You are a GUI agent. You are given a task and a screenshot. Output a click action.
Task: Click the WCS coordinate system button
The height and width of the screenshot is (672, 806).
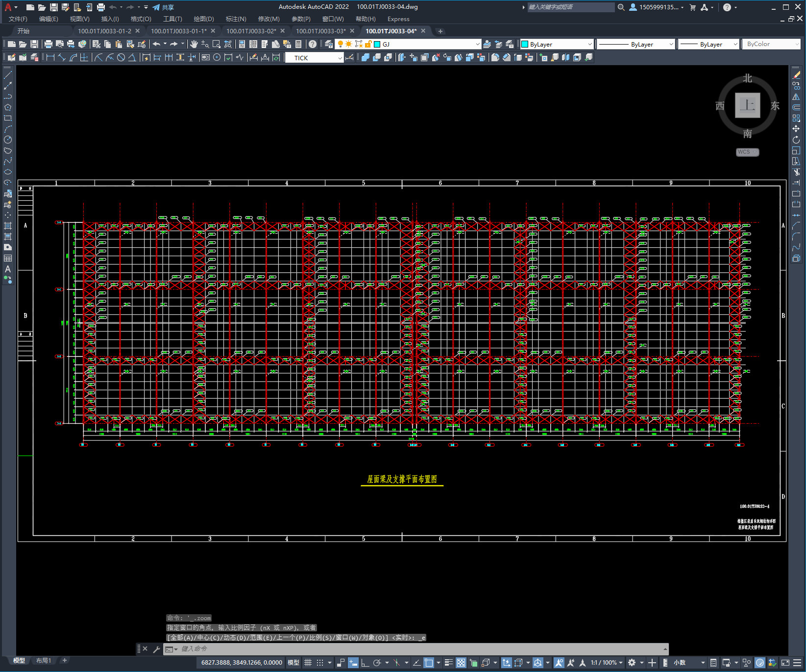tap(747, 152)
